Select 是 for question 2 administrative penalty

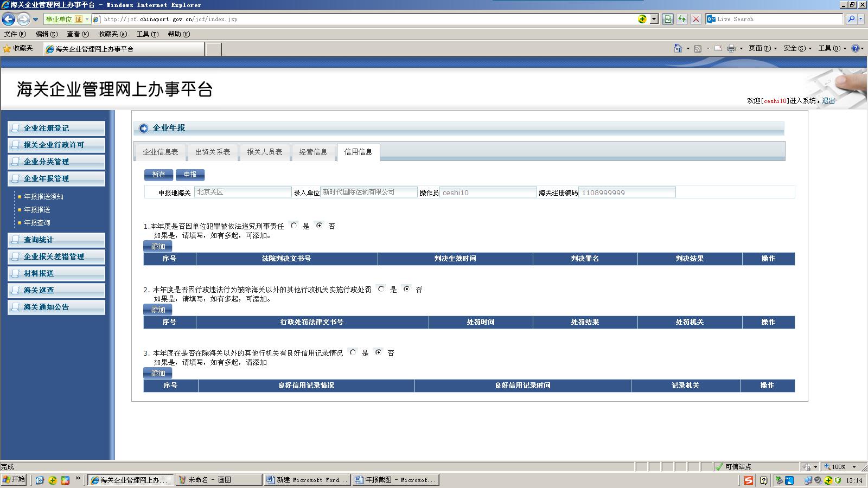(x=381, y=289)
